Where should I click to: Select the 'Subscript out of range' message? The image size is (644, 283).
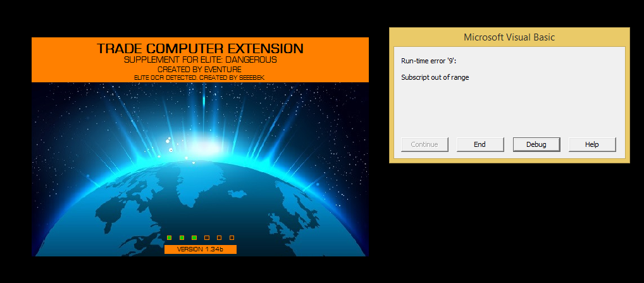435,77
